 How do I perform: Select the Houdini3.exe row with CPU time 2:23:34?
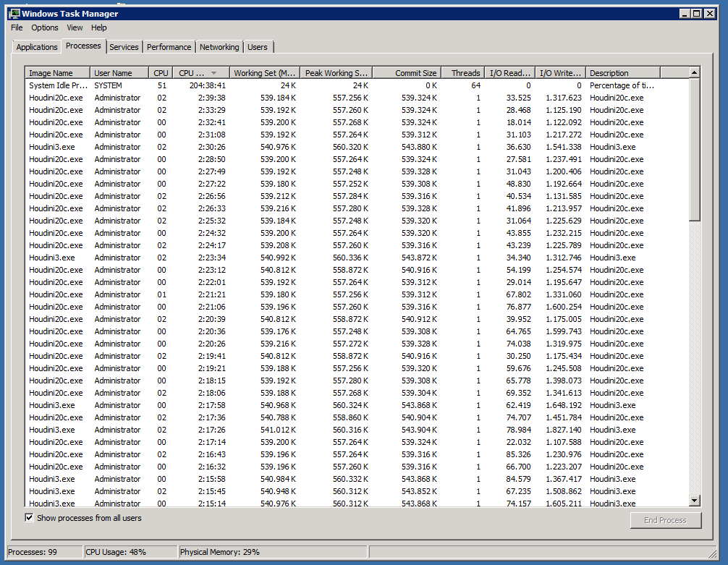pos(357,258)
